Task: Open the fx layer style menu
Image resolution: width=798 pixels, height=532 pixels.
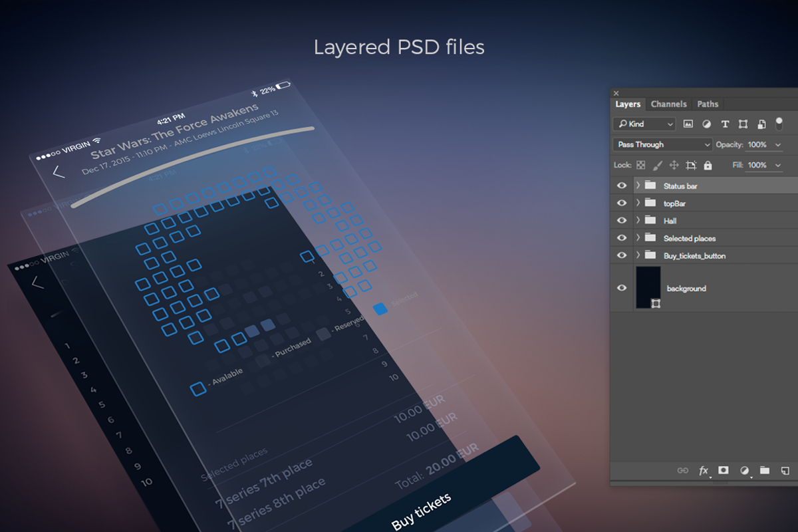Action: pyautogui.click(x=704, y=470)
